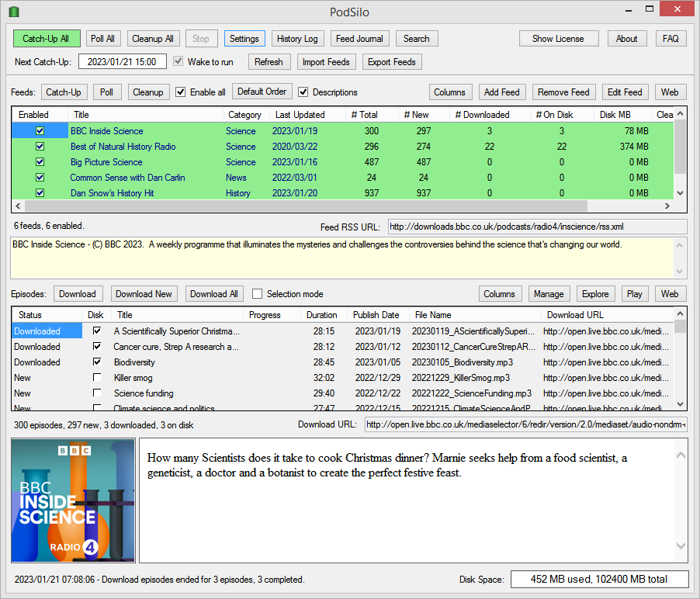Start Catch-Up All
The height and width of the screenshot is (599, 700).
click(46, 38)
